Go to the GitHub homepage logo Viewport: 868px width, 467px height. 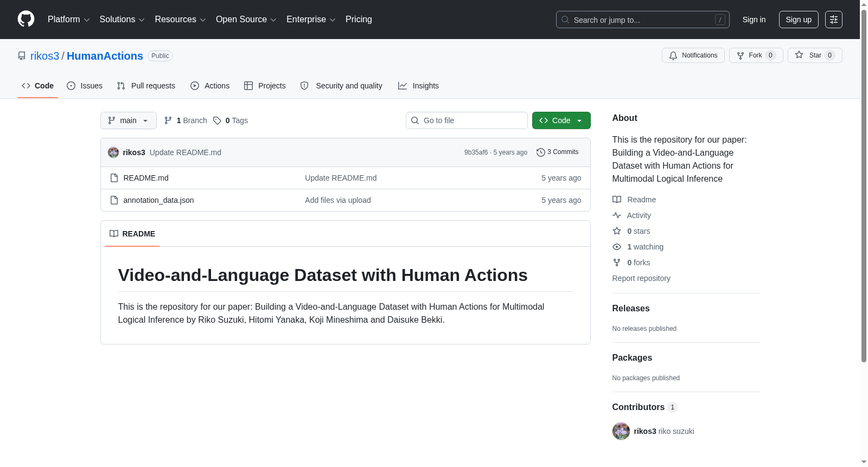coord(26,19)
